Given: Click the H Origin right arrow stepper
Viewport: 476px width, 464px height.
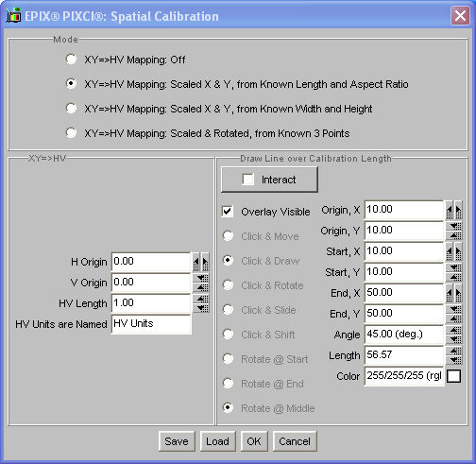Looking at the screenshot, I should (205, 262).
